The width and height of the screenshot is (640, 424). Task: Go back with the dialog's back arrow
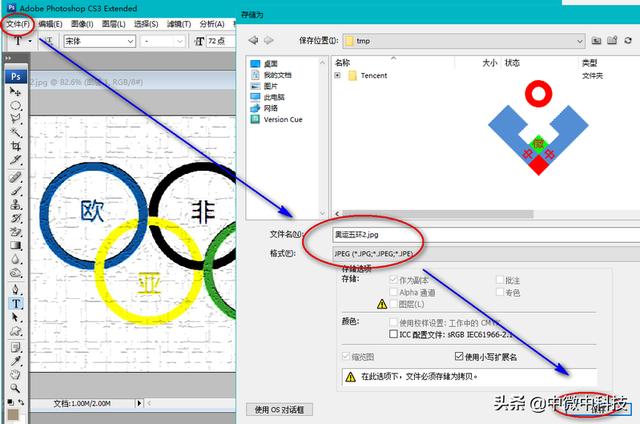[x=253, y=40]
